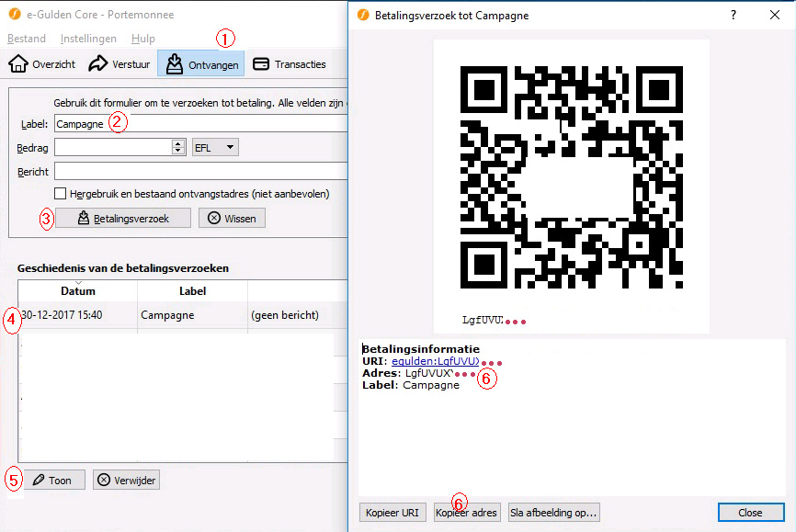Select the 30-12-2017 15:40 date cell
Image resolution: width=796 pixels, height=532 pixels.
[78, 315]
